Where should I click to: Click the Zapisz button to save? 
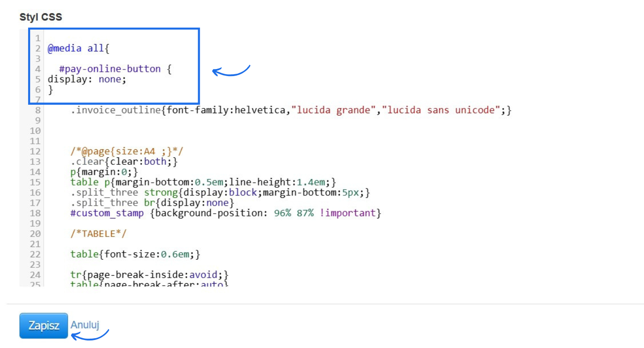pyautogui.click(x=43, y=325)
